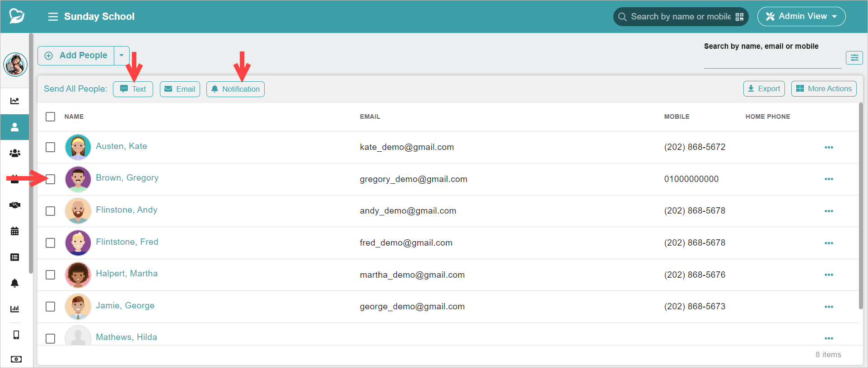This screenshot has width=868, height=368.
Task: Click Martha Halpert's avatar
Action: pyautogui.click(x=78, y=275)
